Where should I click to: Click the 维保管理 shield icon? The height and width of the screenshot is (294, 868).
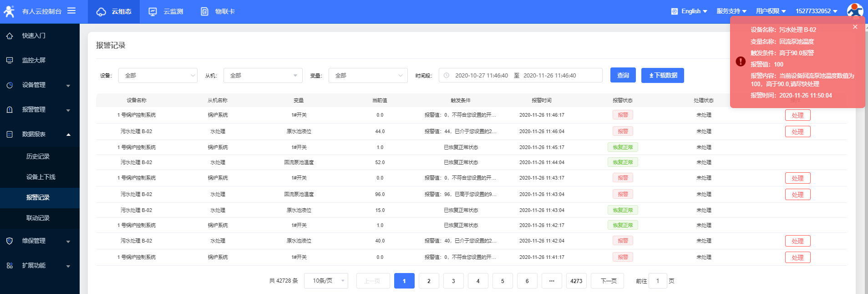tap(10, 241)
